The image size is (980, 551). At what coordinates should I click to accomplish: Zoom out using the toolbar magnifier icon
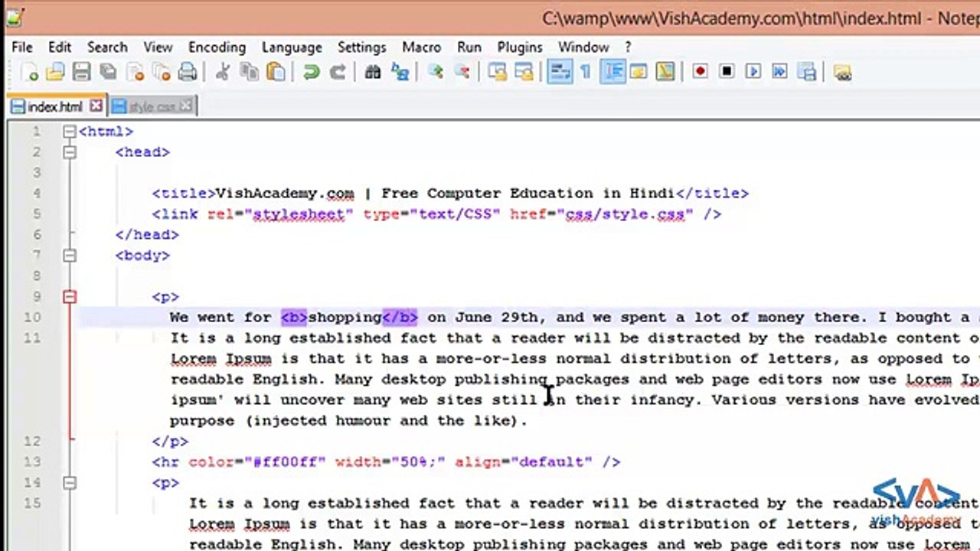pos(462,72)
